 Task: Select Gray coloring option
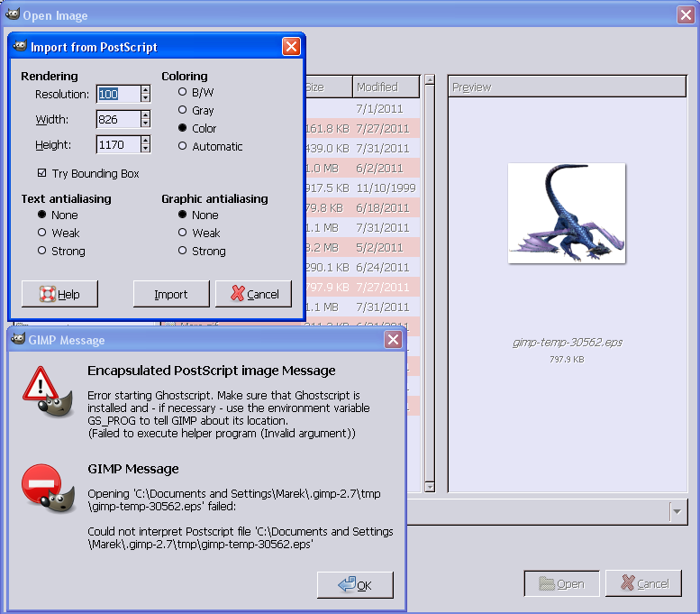pyautogui.click(x=195, y=110)
